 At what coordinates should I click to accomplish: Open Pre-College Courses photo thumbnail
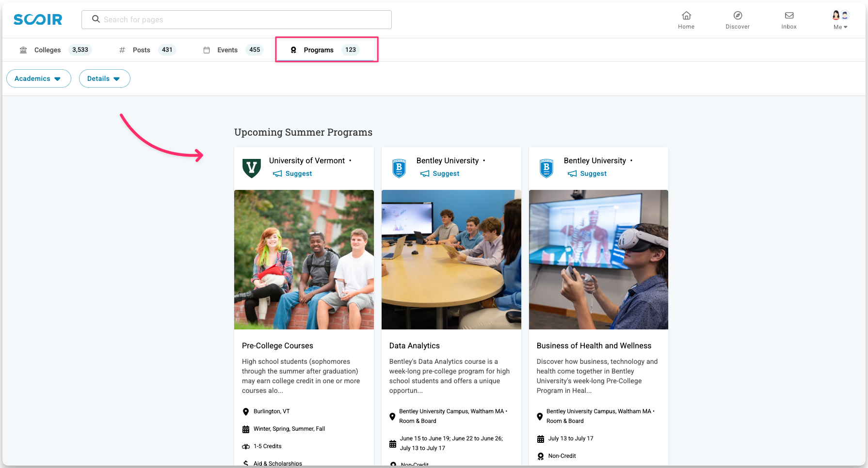pos(304,260)
